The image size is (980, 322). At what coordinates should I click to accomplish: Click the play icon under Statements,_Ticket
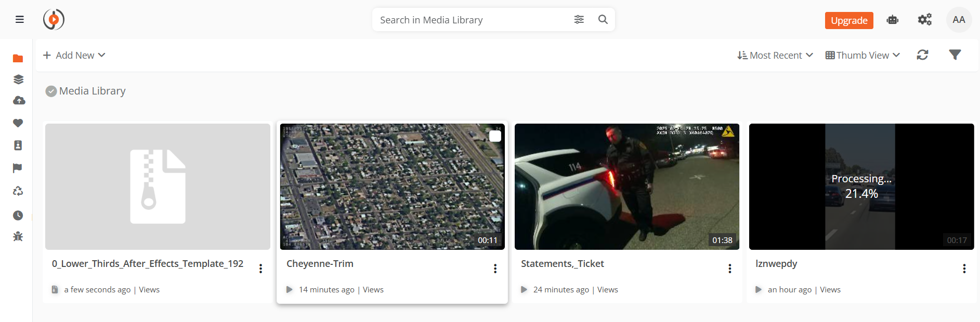pos(524,290)
